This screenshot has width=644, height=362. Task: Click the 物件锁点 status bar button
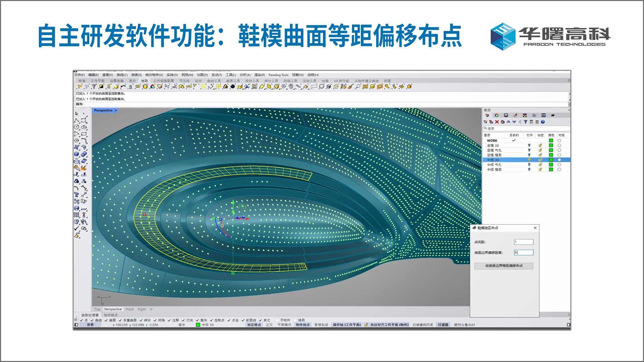[302, 325]
